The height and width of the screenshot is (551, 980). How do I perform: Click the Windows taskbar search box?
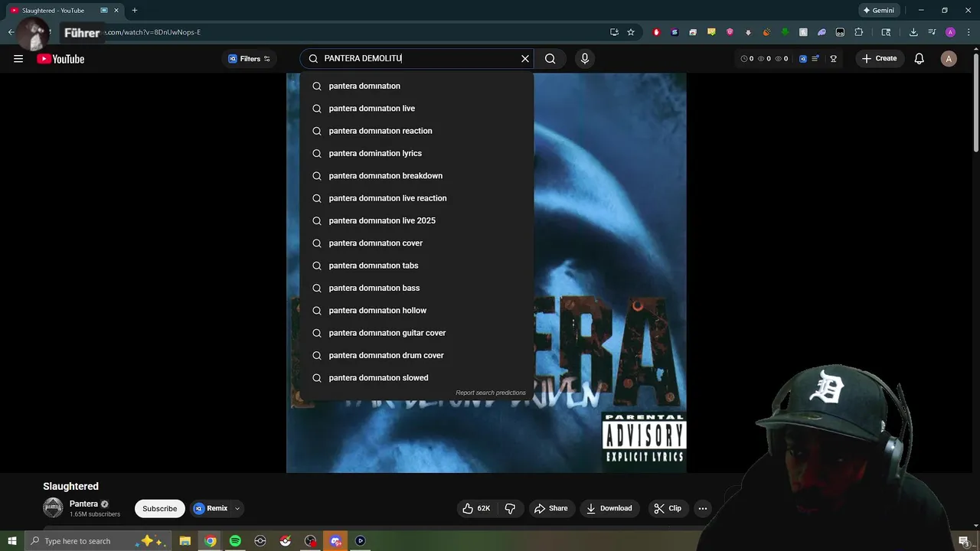(100, 541)
